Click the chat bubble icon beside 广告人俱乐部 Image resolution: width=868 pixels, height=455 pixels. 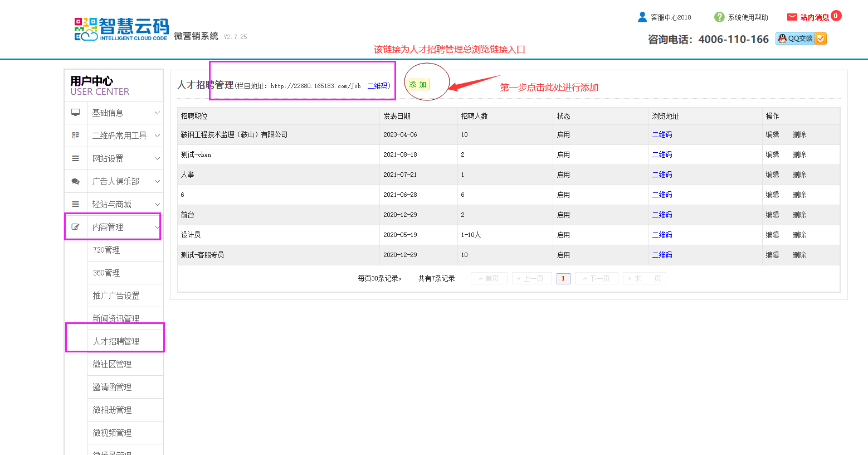point(76,181)
